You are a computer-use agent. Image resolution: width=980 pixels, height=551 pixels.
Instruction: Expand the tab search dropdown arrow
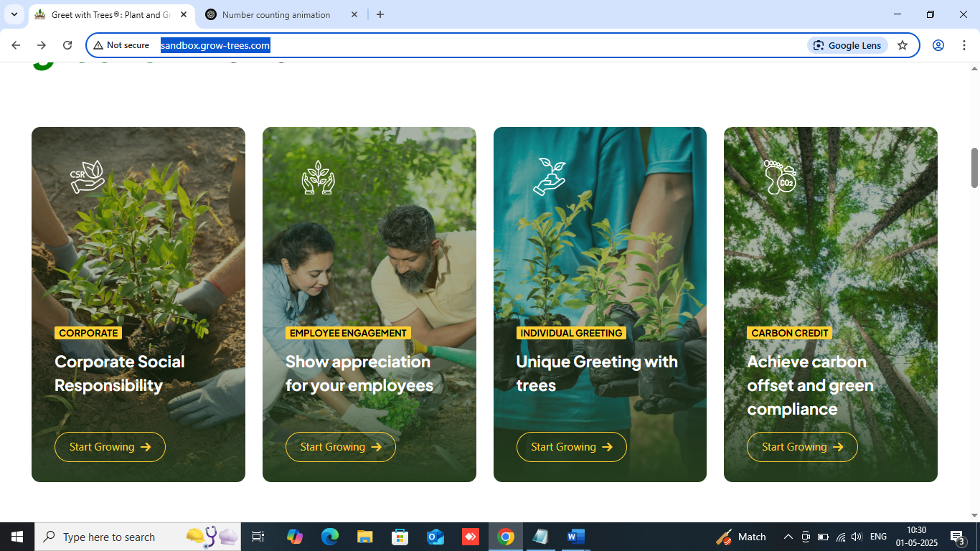[x=14, y=14]
